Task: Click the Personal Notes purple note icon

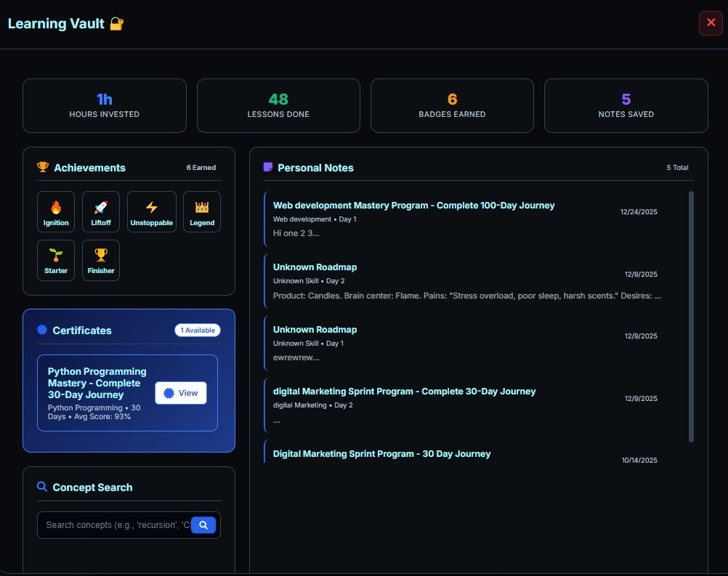Action: pyautogui.click(x=267, y=167)
